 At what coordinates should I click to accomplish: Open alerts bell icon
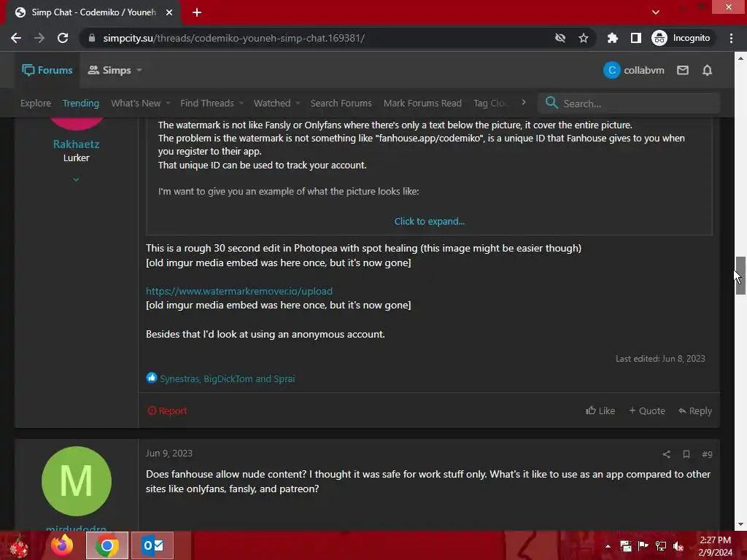tap(708, 71)
